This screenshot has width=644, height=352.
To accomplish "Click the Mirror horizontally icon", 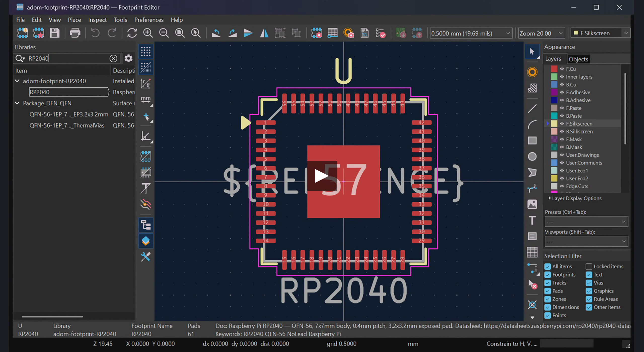I will coord(264,33).
